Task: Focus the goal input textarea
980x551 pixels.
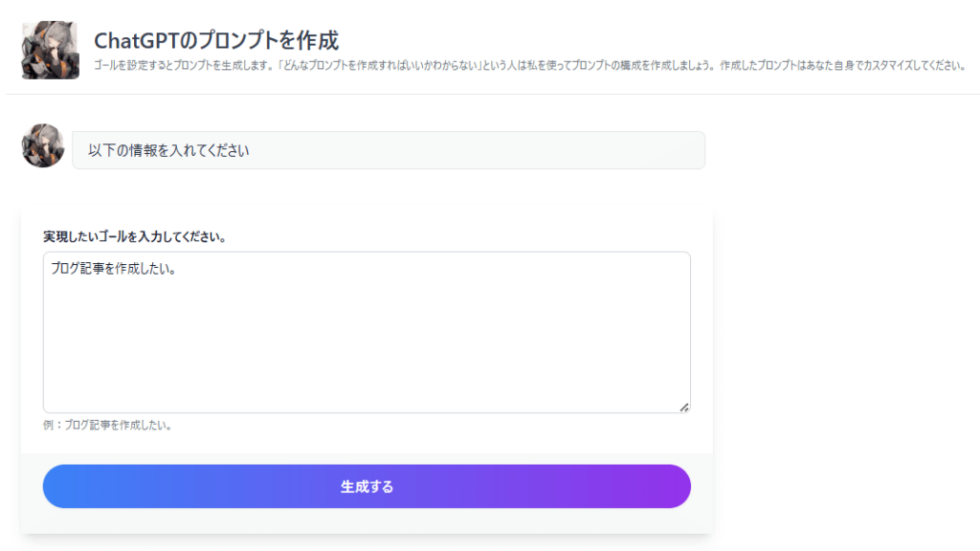Action: [x=367, y=332]
